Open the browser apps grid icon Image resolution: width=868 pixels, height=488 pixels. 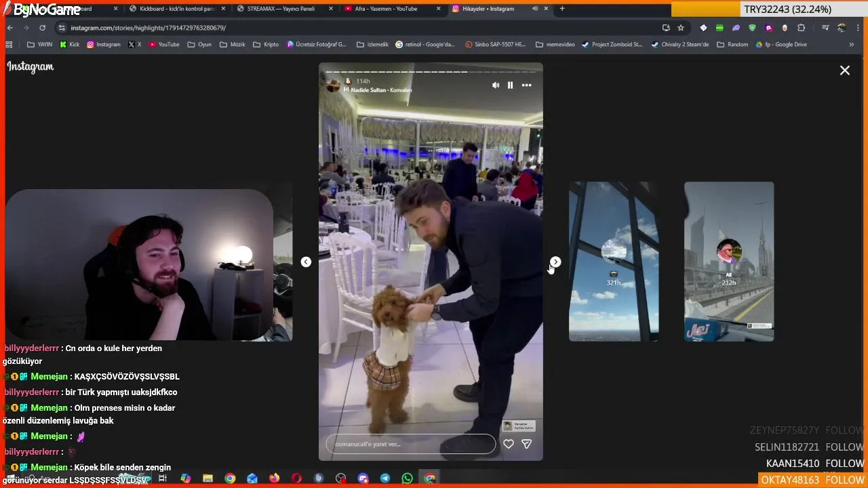coord(9,45)
